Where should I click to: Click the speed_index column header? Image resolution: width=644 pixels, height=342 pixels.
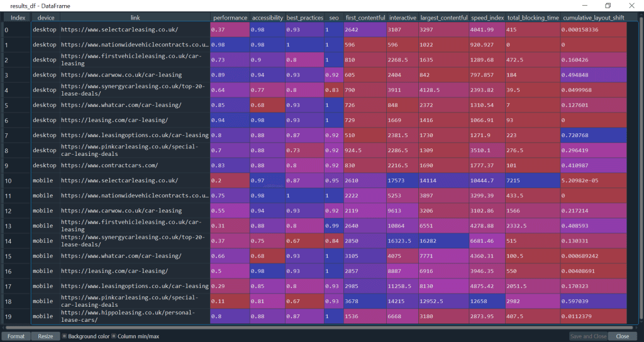coord(487,18)
